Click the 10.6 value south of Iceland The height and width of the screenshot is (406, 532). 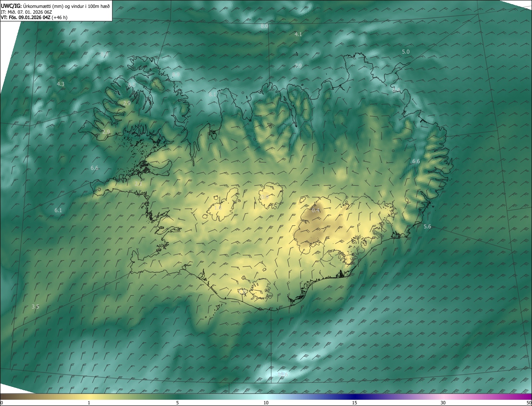(283, 375)
